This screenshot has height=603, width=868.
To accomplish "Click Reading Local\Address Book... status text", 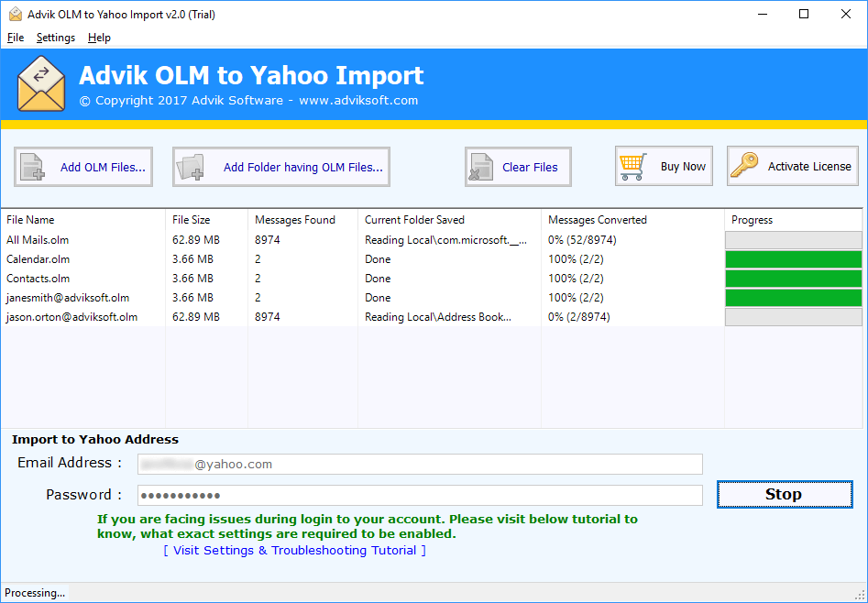I will click(x=438, y=317).
